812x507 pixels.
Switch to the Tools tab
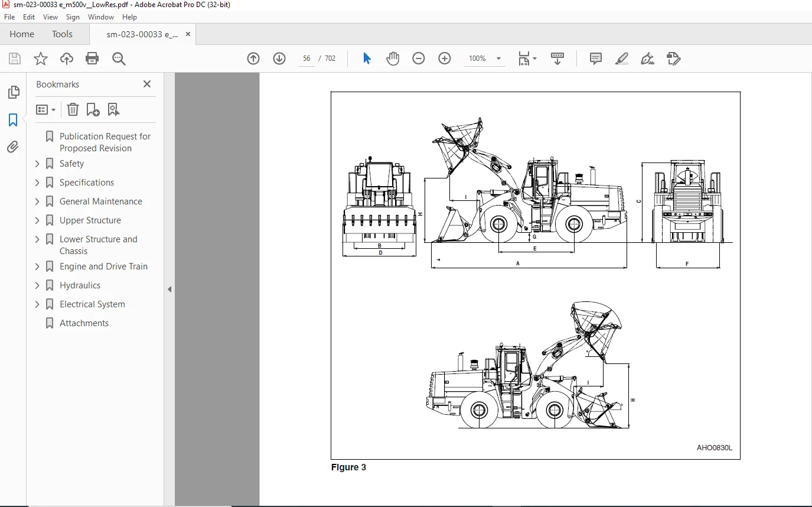[x=62, y=34]
